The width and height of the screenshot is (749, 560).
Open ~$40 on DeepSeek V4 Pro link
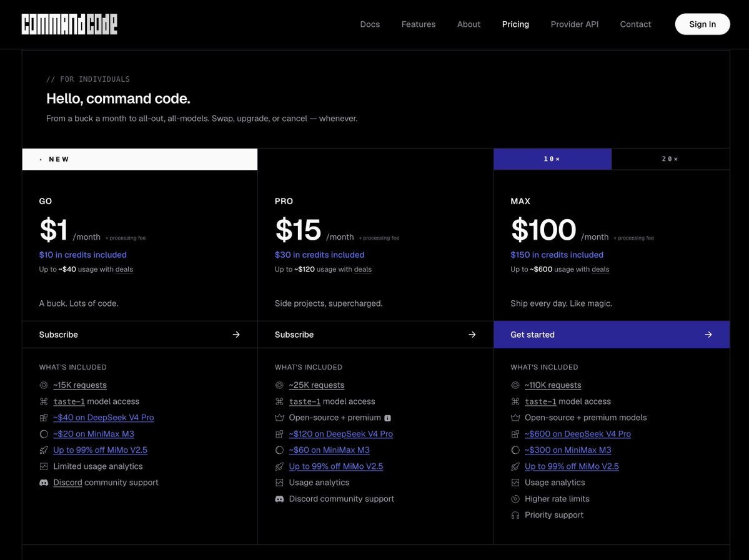tap(103, 418)
